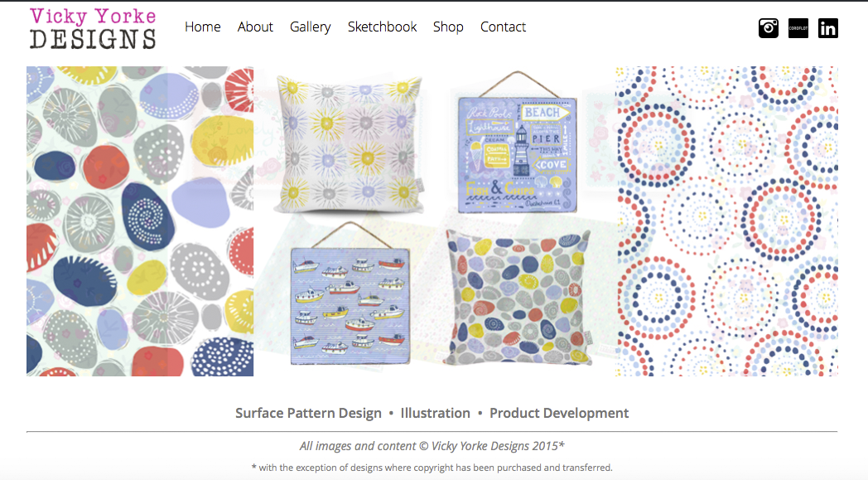
Task: Select the pebble pattern image on left
Action: click(140, 221)
